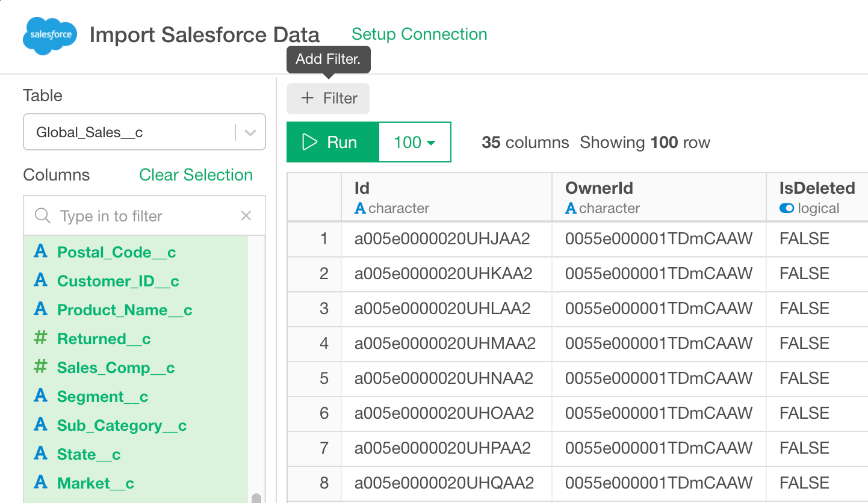This screenshot has width=868, height=503.
Task: Toggle the Sales_Comp__c column
Action: click(135, 368)
